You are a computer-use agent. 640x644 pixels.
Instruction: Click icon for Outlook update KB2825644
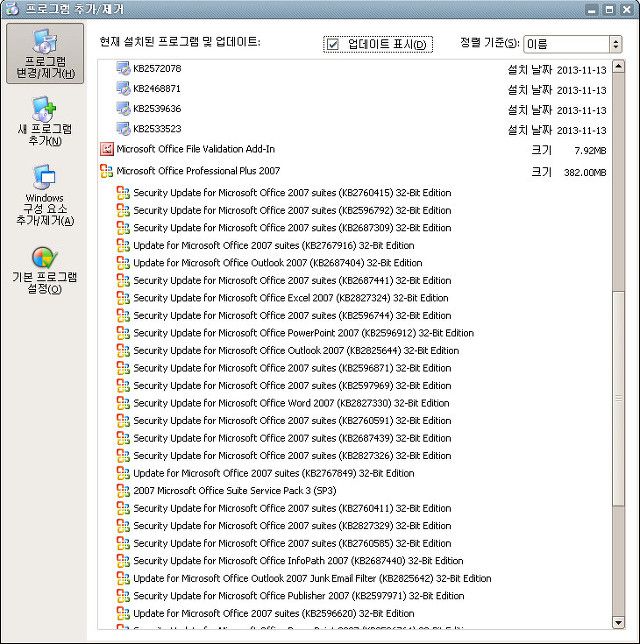[x=123, y=350]
